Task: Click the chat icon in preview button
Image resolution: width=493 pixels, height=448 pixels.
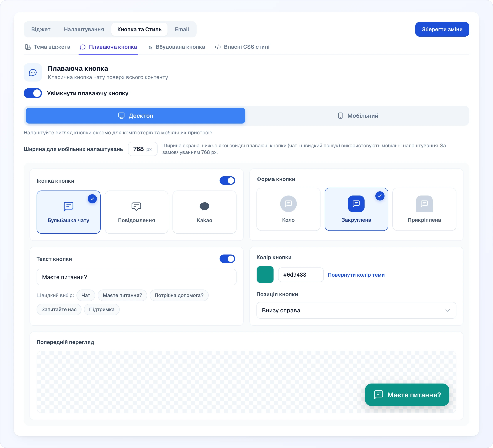Action: click(x=378, y=395)
